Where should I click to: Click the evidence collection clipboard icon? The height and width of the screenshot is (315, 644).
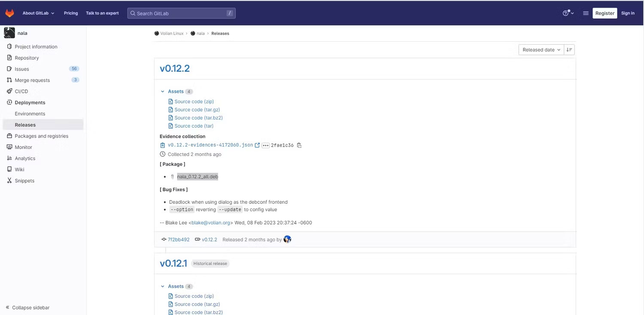point(163,145)
